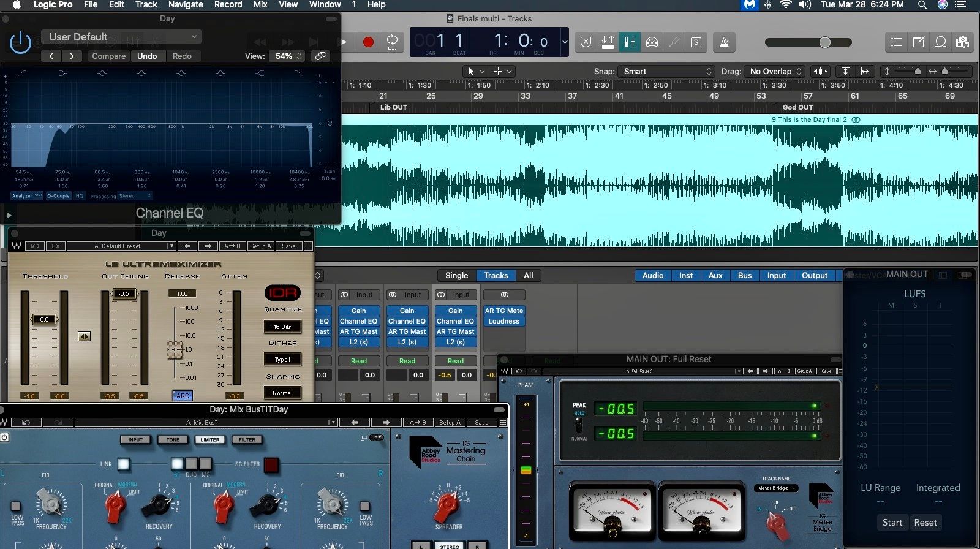Viewport: 980px width, 549px height.
Task: Click the Mixer button in control bar
Action: 630,42
